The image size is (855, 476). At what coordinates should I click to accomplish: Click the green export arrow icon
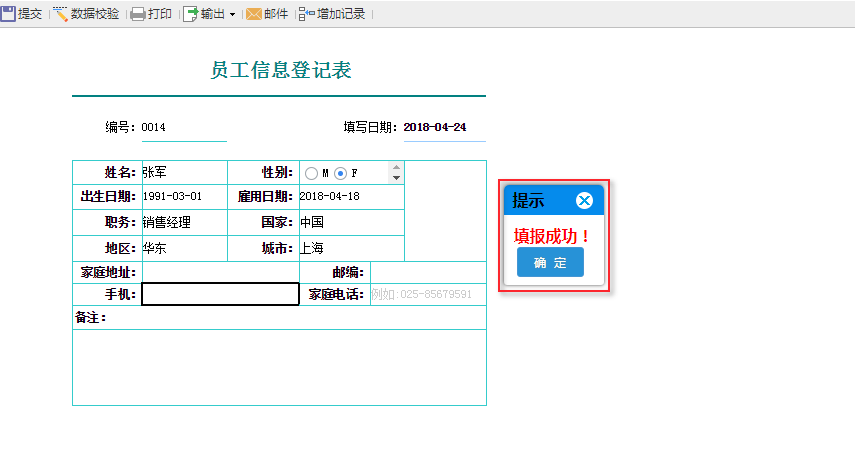point(190,14)
